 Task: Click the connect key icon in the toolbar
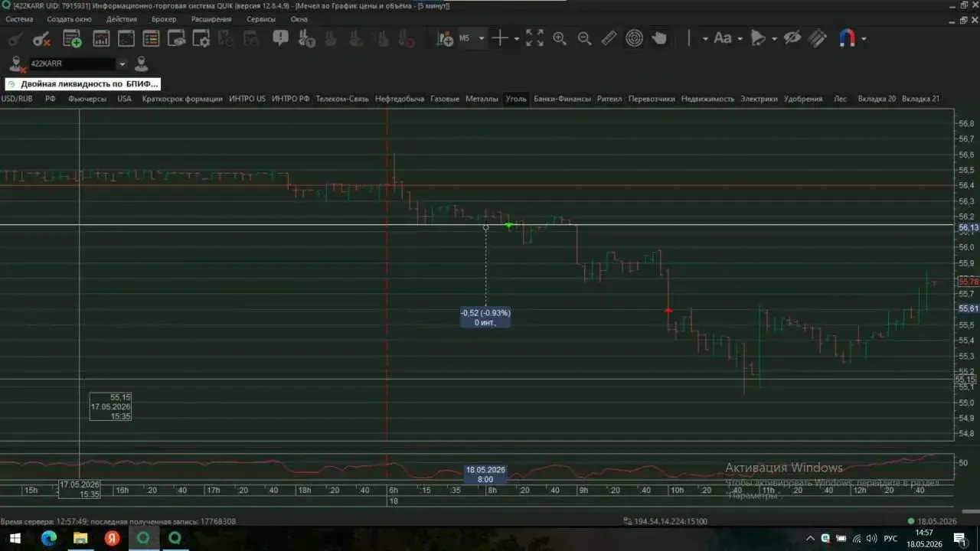16,38
